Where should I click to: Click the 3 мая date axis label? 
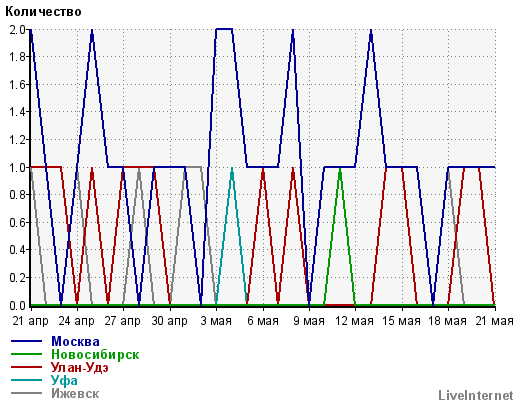pyautogui.click(x=216, y=321)
